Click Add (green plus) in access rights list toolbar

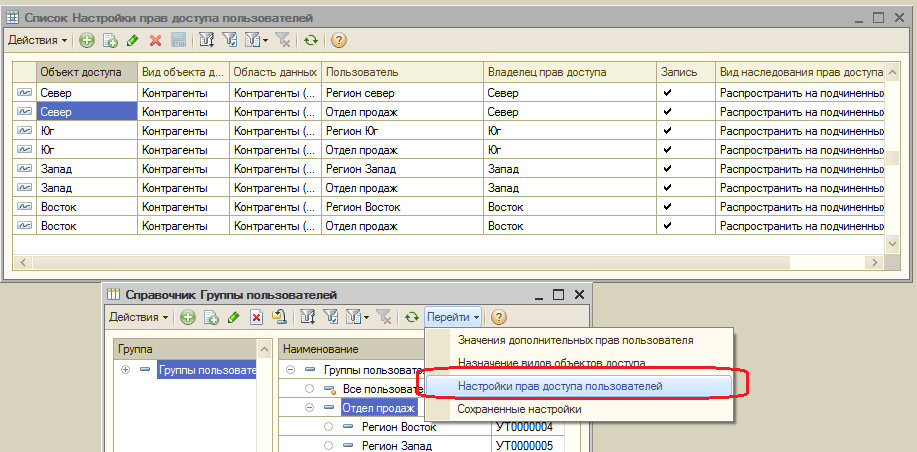(87, 40)
